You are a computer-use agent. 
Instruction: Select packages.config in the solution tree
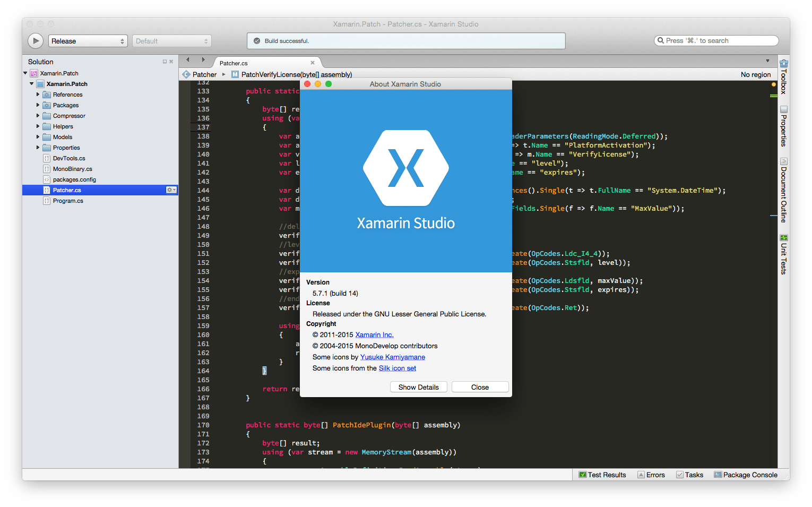[x=74, y=179]
